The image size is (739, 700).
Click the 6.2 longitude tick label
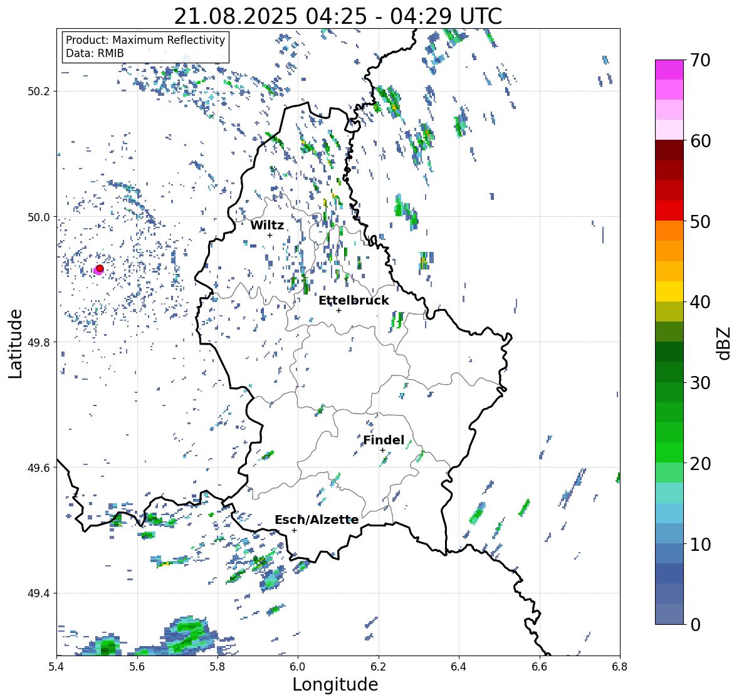(x=378, y=667)
